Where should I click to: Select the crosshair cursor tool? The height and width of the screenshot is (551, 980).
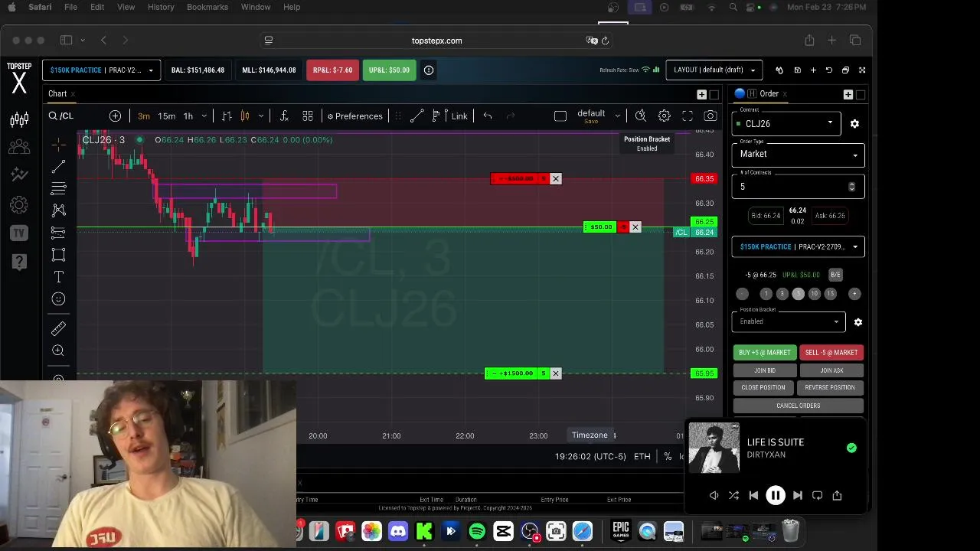click(58, 145)
